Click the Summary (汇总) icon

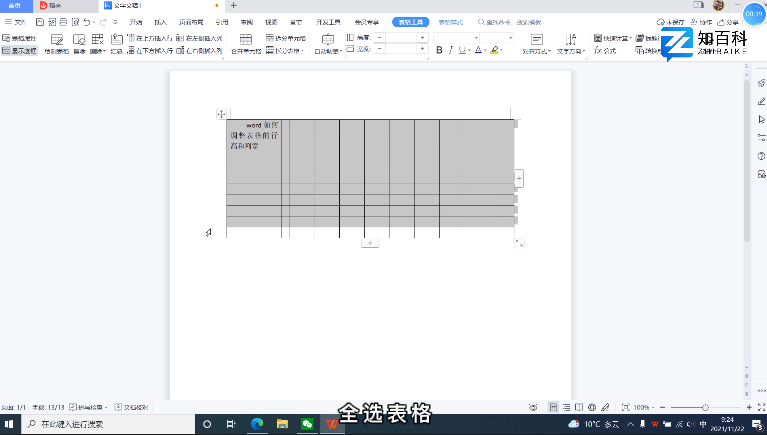116,44
